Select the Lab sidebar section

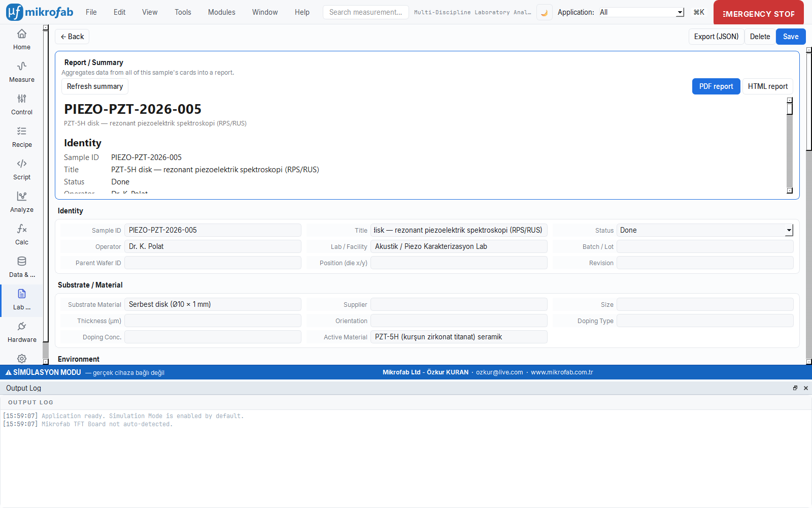click(x=21, y=300)
